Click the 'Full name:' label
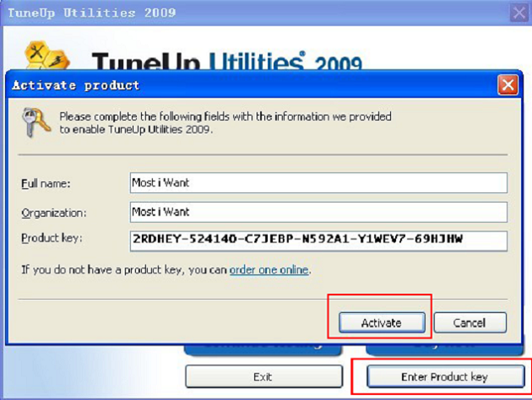Viewport: 532px width, 400px height. [46, 183]
